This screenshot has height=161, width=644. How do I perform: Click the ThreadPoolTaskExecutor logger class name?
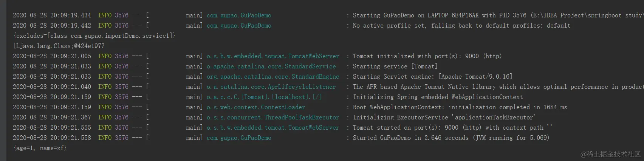273,118
